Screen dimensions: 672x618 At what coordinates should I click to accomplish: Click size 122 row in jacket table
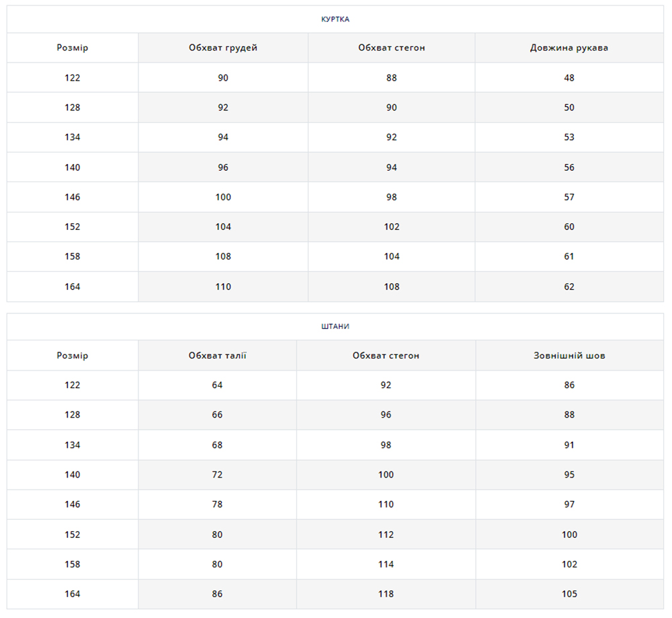[x=73, y=78]
